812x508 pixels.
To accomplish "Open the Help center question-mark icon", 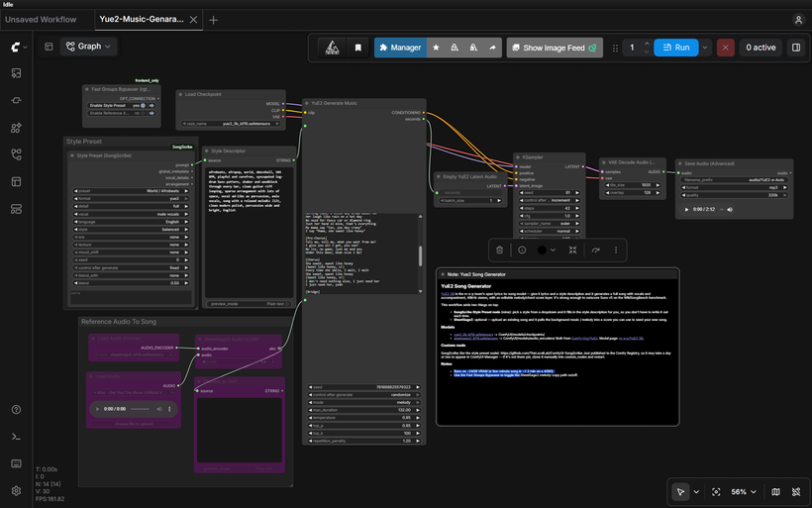I will (x=16, y=410).
